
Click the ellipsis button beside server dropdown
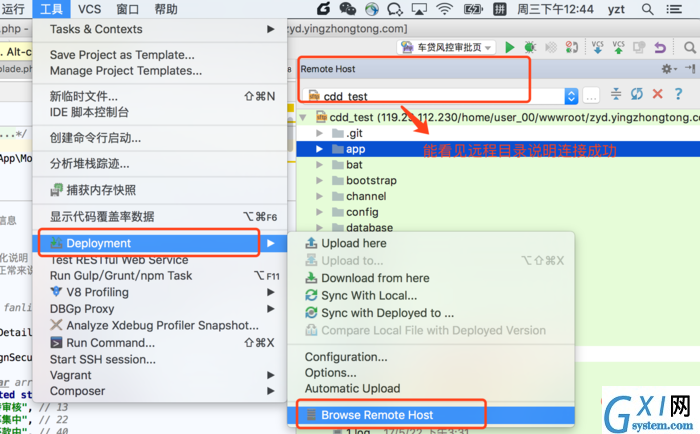coord(591,96)
